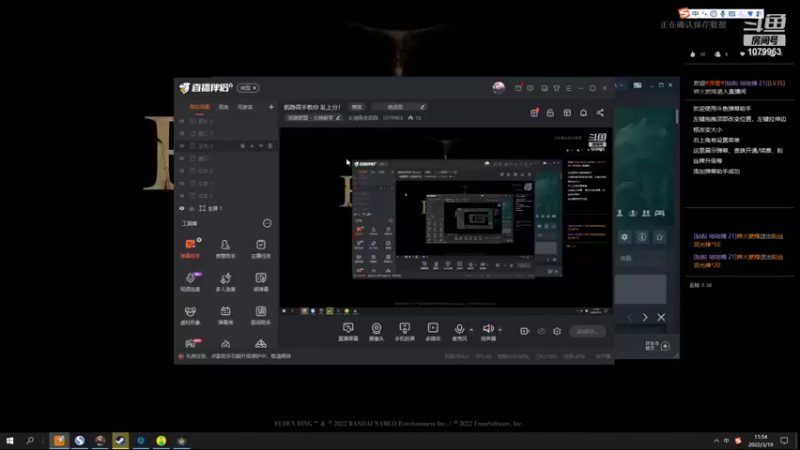Add a 直播屏幕 screen capture source
Image resolution: width=800 pixels, height=450 pixels.
(x=348, y=331)
